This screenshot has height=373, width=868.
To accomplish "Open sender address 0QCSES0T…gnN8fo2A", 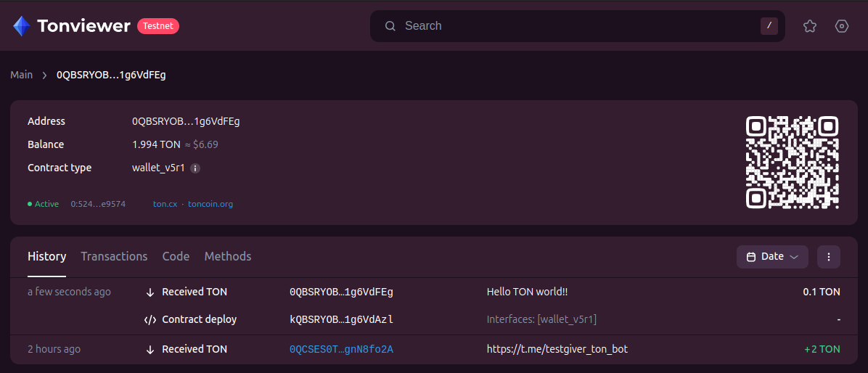I will [342, 349].
